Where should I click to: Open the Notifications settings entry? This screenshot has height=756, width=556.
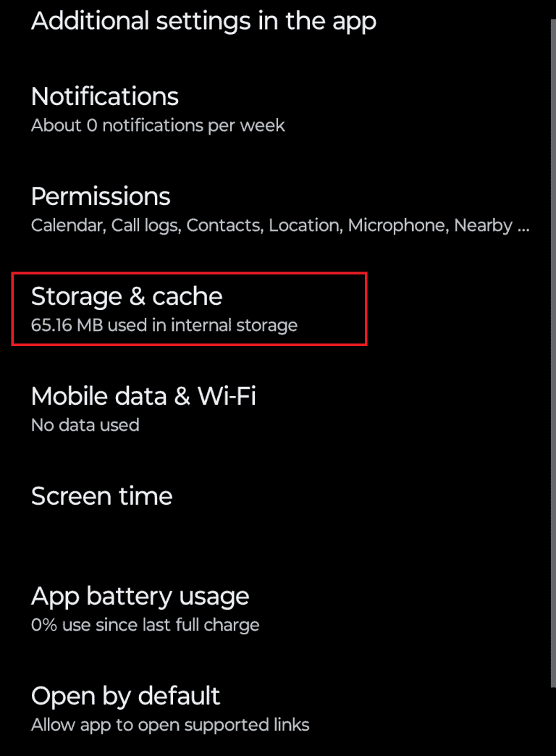(x=105, y=96)
